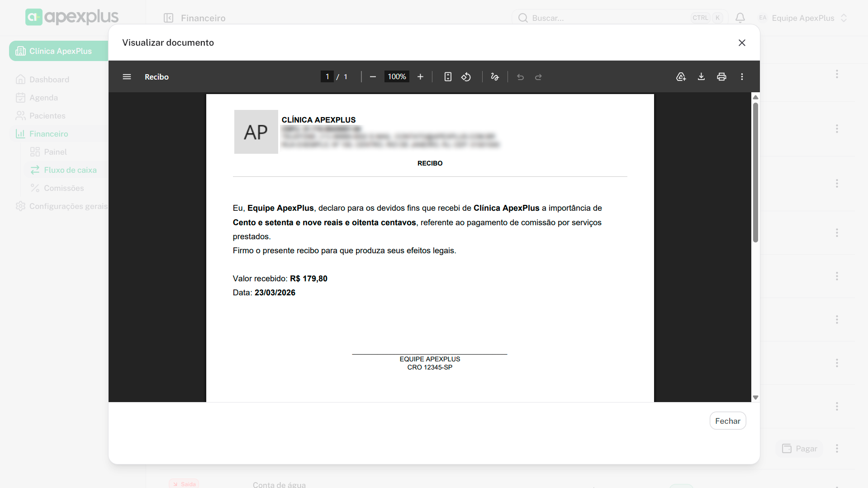The height and width of the screenshot is (488, 868).
Task: Click the redo arrow in PDF toolbar
Action: [x=538, y=77]
